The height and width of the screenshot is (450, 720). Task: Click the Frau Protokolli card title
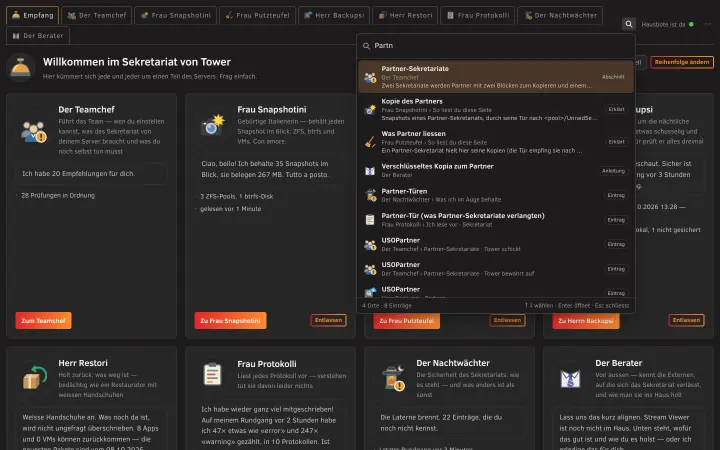coord(267,364)
